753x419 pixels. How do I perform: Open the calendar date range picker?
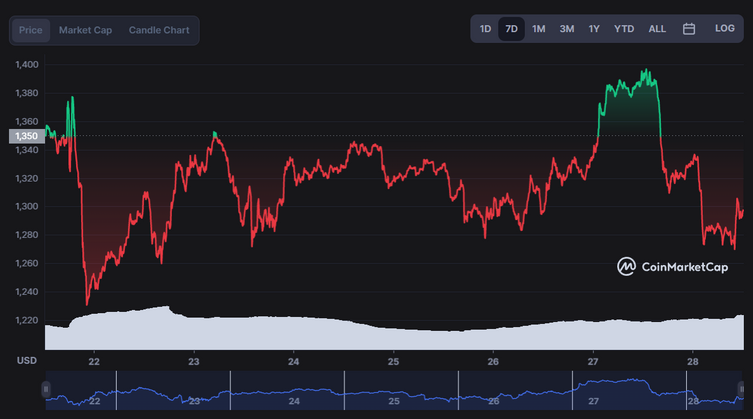[x=689, y=29]
